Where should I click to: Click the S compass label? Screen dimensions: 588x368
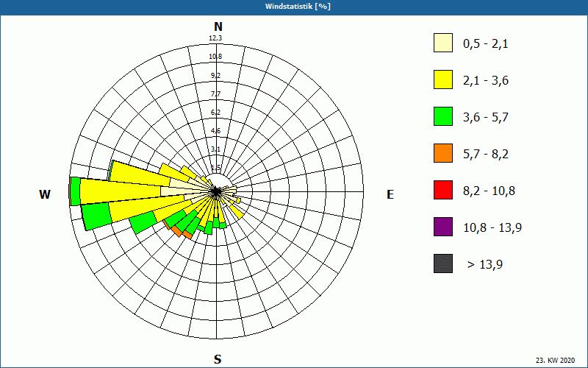pos(218,359)
